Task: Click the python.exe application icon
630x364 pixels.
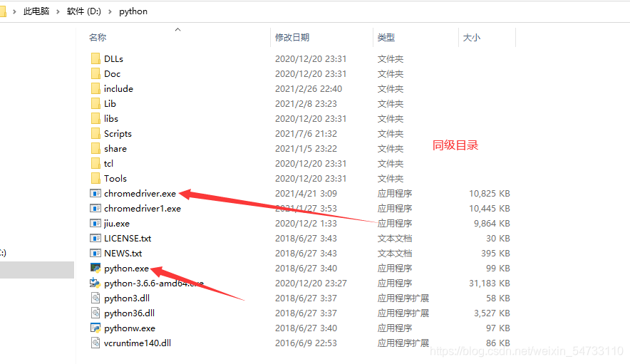Action: (x=95, y=268)
